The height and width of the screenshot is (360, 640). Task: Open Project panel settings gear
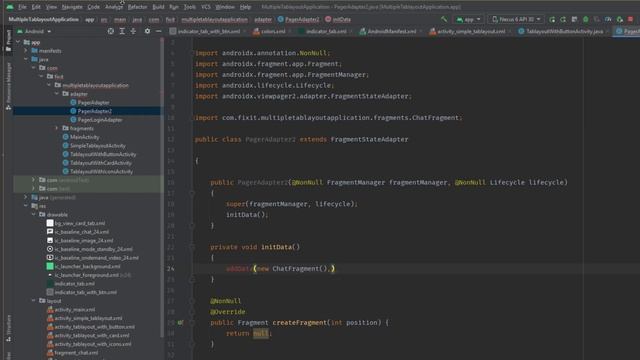147,31
